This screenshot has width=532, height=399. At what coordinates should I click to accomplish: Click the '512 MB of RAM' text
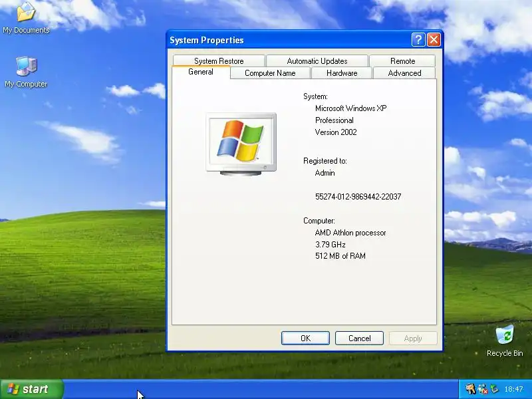pos(340,256)
